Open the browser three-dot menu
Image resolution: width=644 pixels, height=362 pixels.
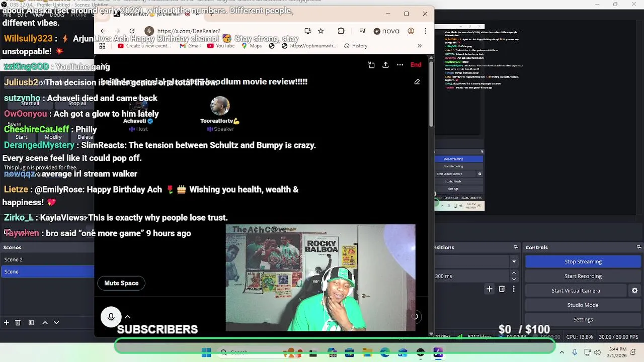tap(425, 31)
